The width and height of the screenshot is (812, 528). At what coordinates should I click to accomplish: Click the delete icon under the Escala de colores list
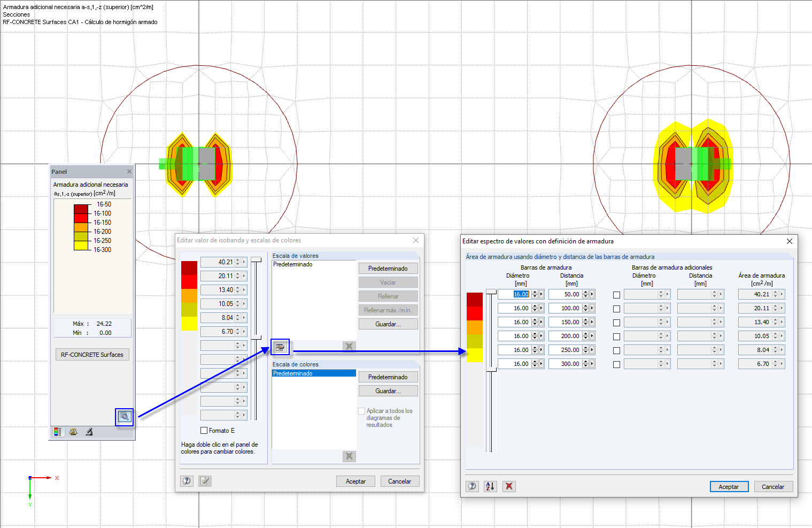pos(349,456)
